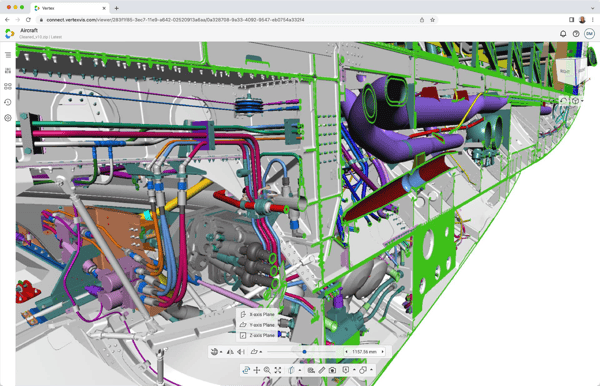Go forward in browser history
The image size is (600, 386).
(18, 20)
